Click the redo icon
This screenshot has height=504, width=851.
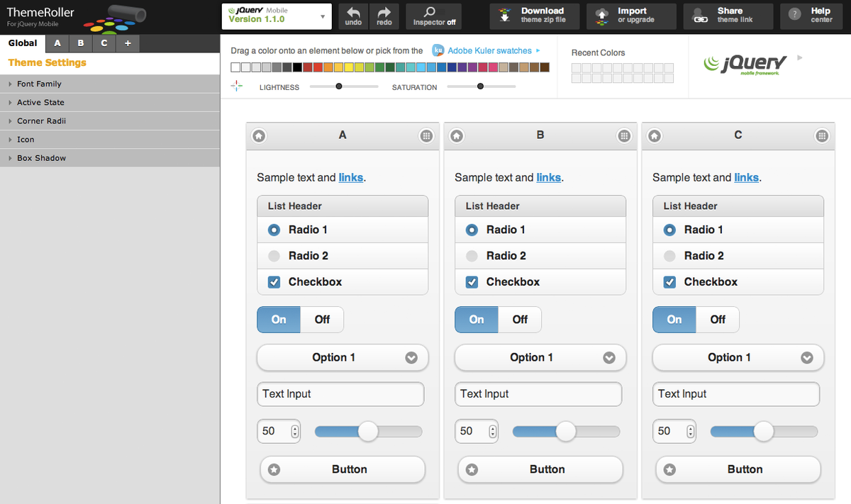[x=385, y=16]
